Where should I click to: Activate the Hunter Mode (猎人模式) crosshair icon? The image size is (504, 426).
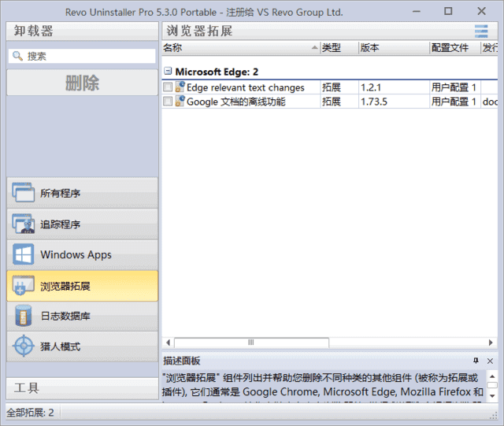coord(24,346)
